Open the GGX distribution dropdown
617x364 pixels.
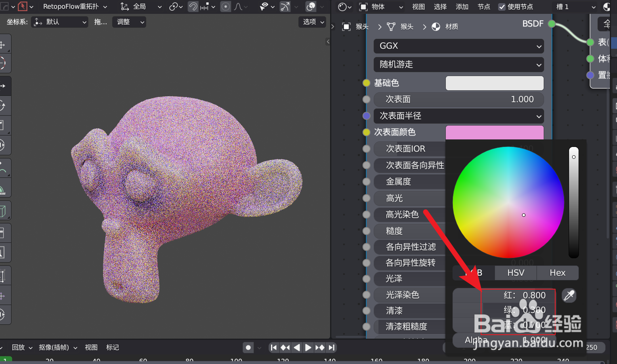coord(459,46)
